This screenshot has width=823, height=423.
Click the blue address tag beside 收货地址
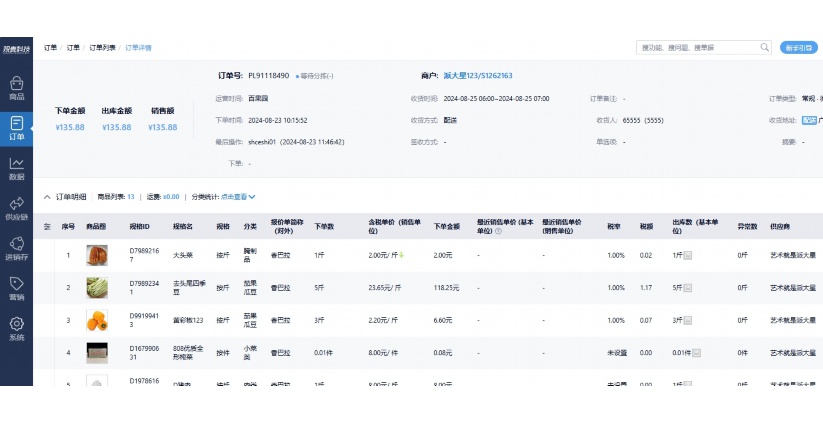click(x=809, y=120)
